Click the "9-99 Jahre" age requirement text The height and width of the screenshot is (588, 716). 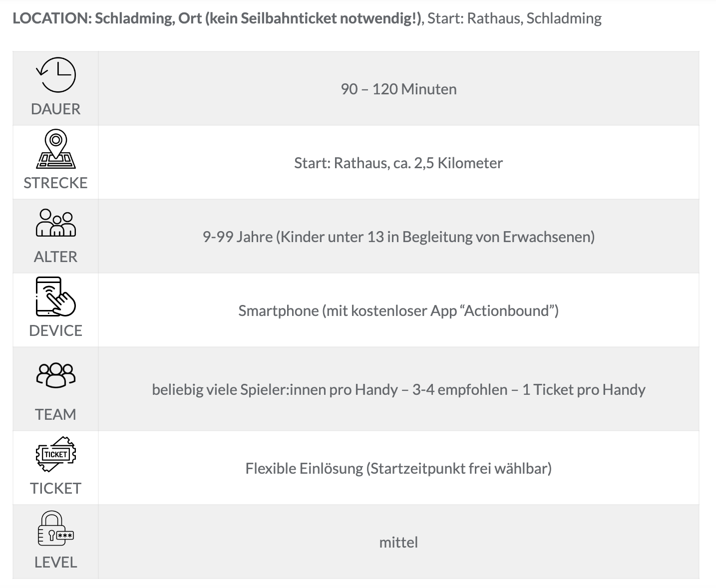click(x=398, y=237)
